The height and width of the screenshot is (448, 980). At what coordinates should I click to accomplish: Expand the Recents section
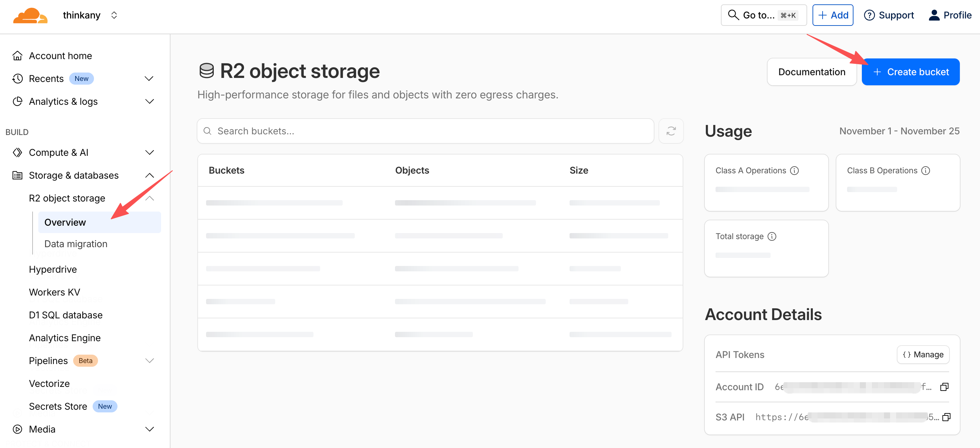149,78
